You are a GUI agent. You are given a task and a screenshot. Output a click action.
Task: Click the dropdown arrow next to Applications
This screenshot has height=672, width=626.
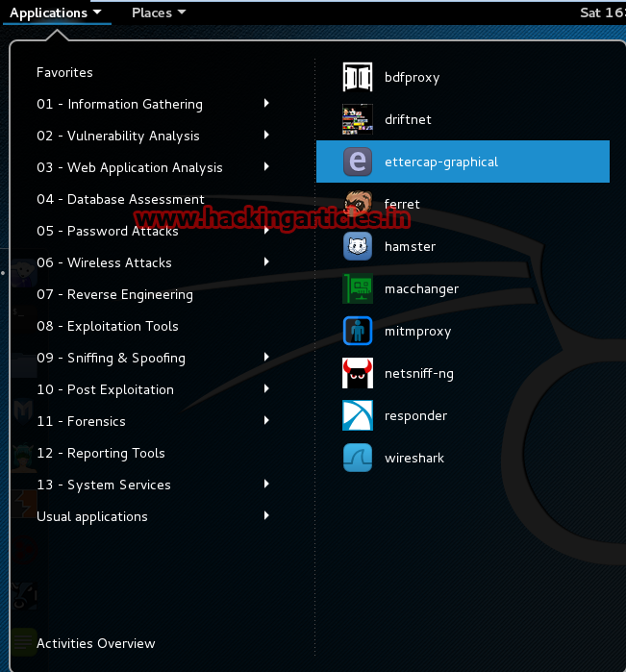(x=97, y=12)
